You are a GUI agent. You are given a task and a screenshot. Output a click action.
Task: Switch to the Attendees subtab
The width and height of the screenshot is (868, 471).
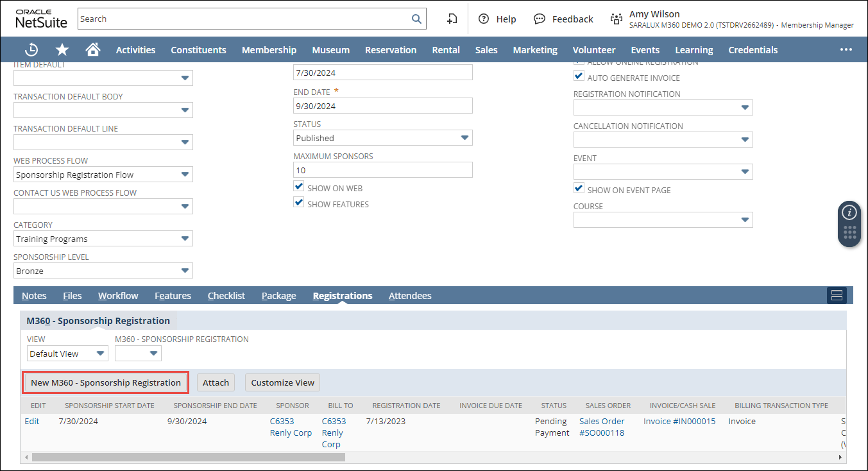tap(410, 296)
